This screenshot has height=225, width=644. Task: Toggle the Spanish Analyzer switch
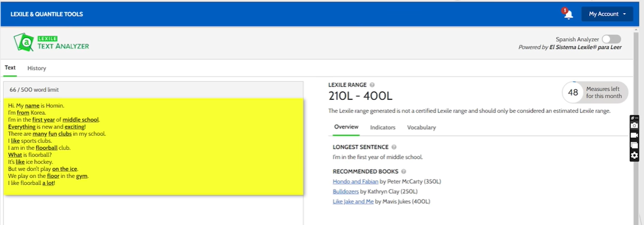(611, 39)
